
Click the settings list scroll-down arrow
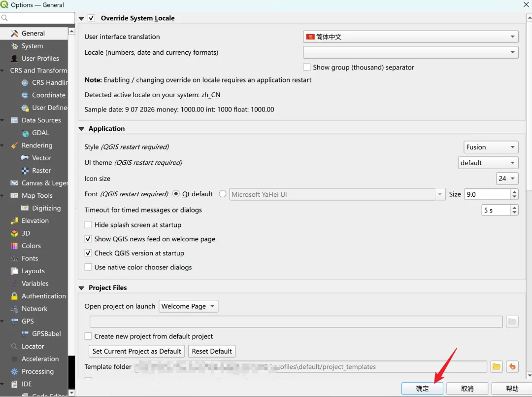click(71, 393)
